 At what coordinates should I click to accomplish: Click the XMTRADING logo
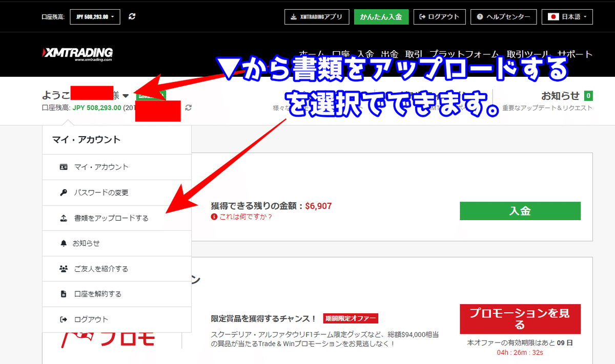[x=77, y=54]
